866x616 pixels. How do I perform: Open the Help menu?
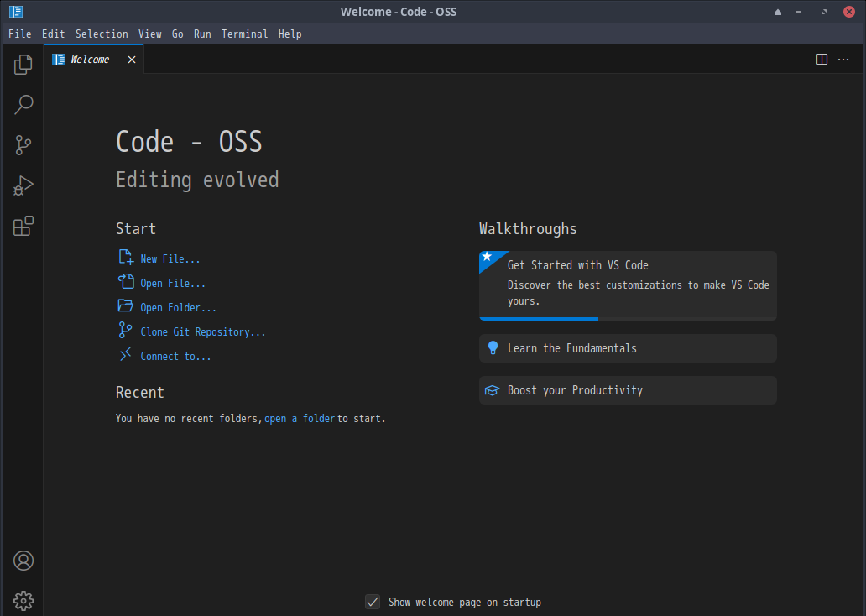(290, 34)
